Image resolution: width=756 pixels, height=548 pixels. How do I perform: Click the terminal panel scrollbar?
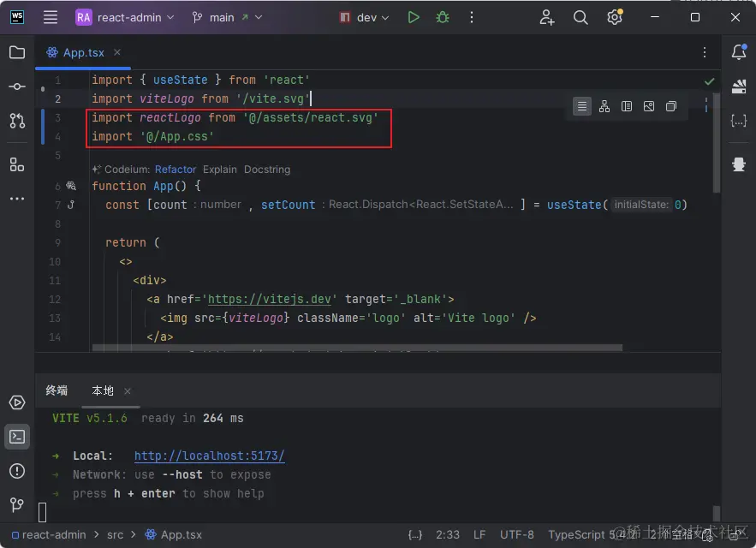717,513
